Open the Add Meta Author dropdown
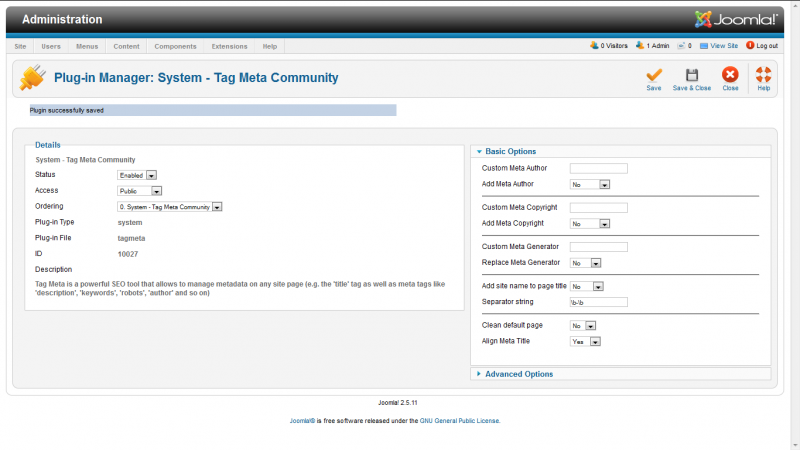Image resolution: width=800 pixels, height=450 pixels. [x=590, y=185]
